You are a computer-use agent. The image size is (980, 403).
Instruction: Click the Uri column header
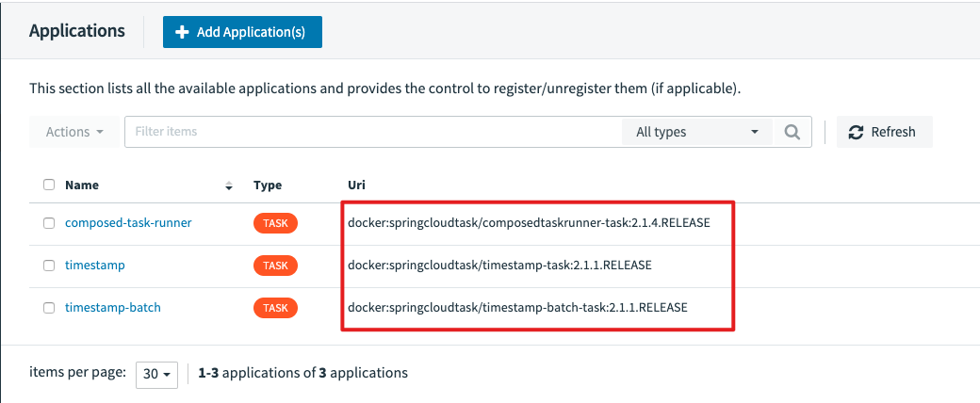[x=357, y=185]
